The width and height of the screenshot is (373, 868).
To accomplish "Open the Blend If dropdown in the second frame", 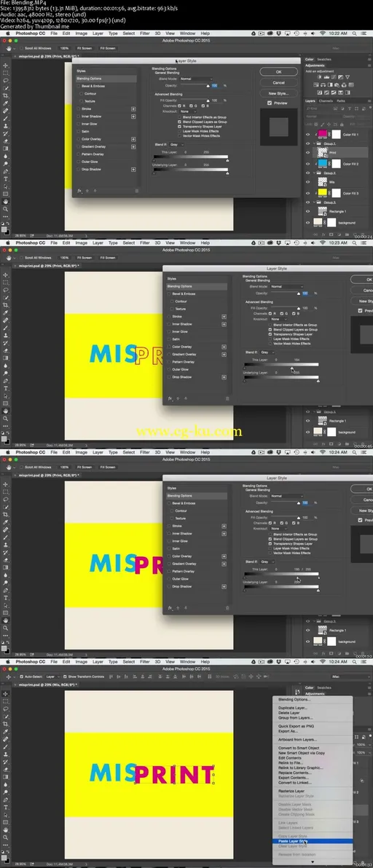I will click(x=268, y=352).
